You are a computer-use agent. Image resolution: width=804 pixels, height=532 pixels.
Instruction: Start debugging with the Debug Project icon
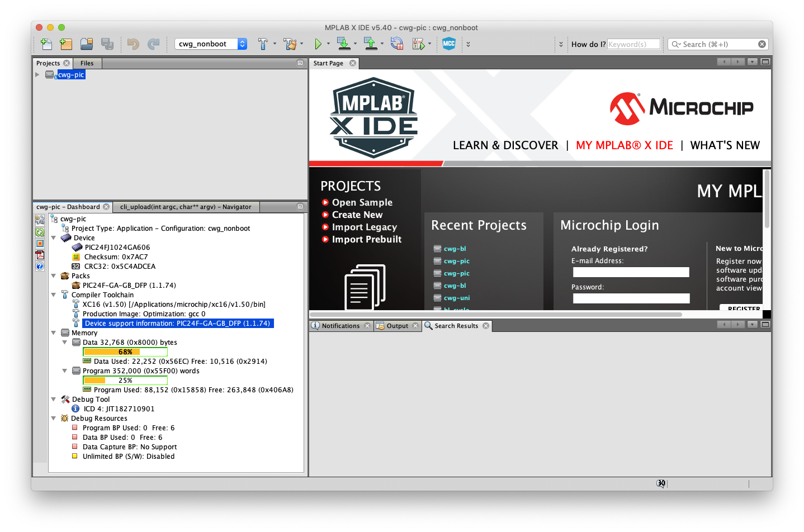pos(418,44)
